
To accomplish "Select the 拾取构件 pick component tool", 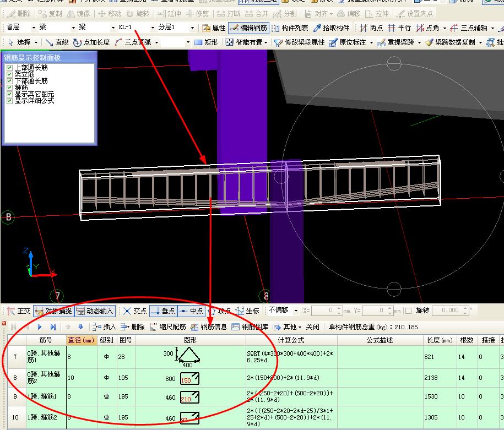I will 332,28.
